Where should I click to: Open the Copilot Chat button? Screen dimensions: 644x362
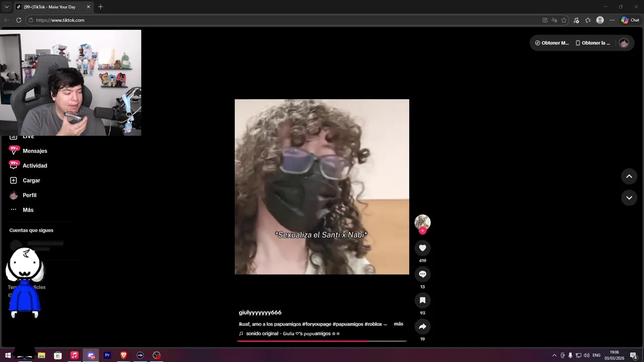click(630, 20)
